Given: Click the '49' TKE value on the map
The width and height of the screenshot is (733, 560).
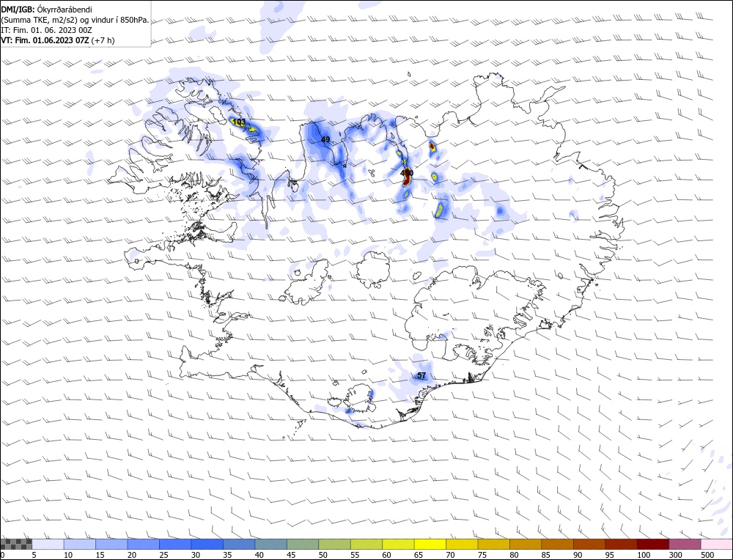Looking at the screenshot, I should pyautogui.click(x=326, y=139).
